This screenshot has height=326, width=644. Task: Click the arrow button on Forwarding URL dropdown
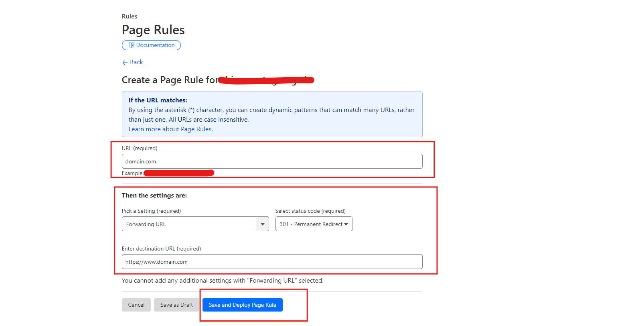coord(262,224)
